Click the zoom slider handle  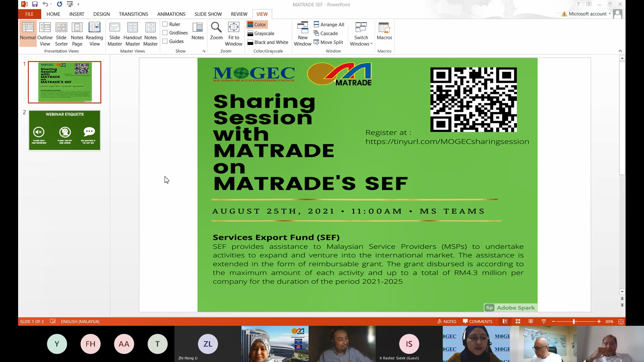coord(574,321)
